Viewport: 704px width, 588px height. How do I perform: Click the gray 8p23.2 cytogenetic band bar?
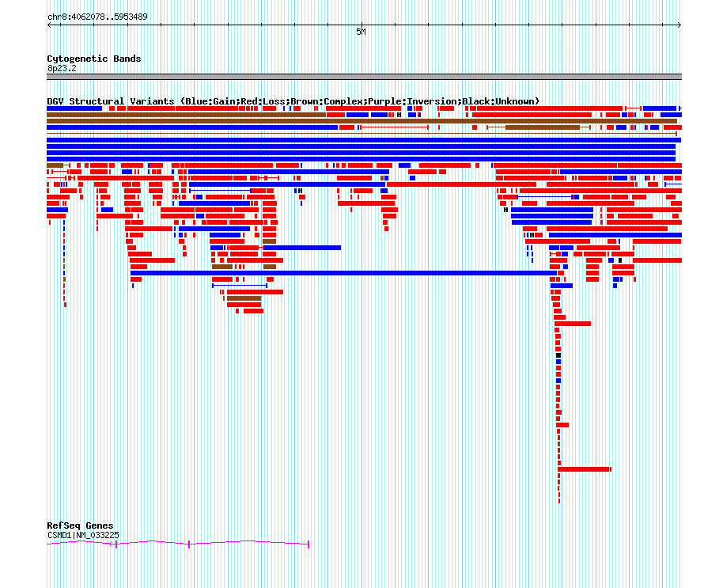point(364,77)
